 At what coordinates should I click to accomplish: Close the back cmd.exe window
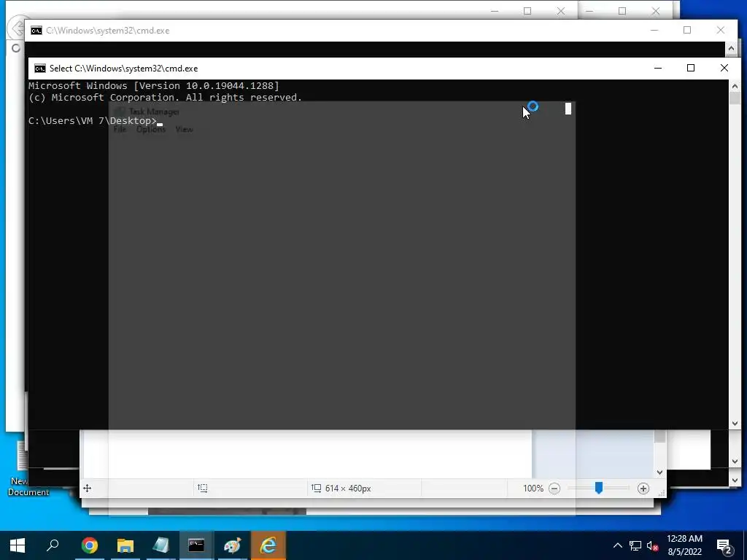click(x=720, y=30)
